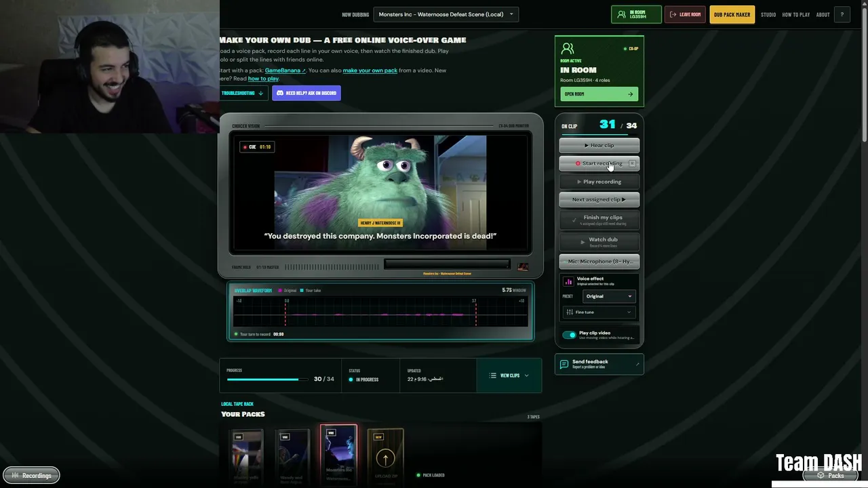This screenshot has width=868, height=488.
Task: Leave the current room
Action: [685, 14]
